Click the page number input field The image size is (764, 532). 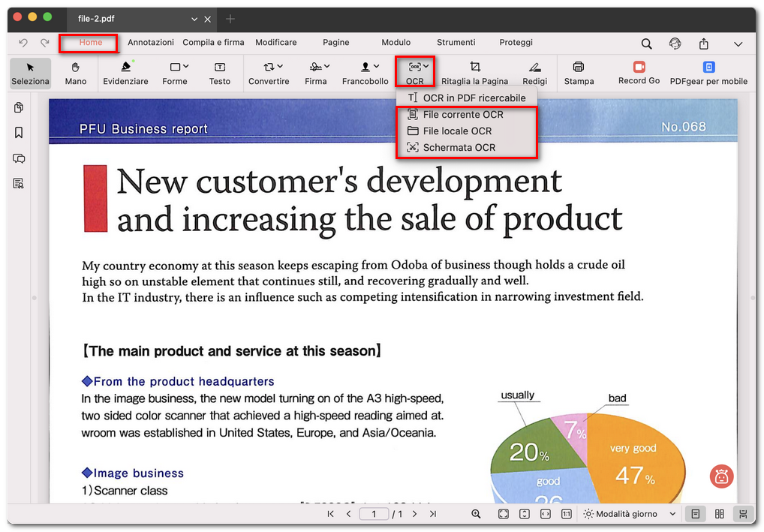pyautogui.click(x=374, y=514)
